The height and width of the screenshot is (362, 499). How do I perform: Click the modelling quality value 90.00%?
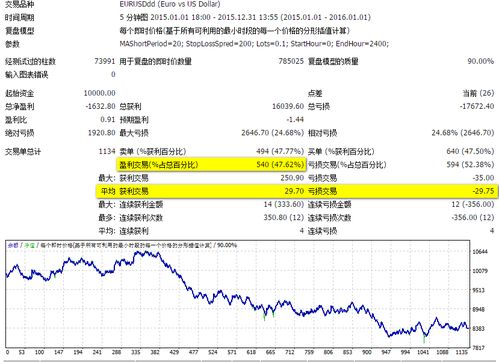tap(480, 61)
